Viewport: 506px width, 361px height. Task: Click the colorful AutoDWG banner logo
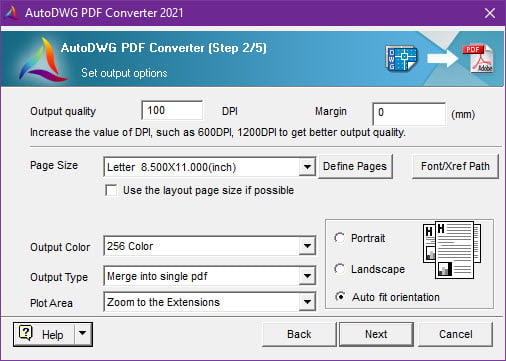(x=42, y=59)
